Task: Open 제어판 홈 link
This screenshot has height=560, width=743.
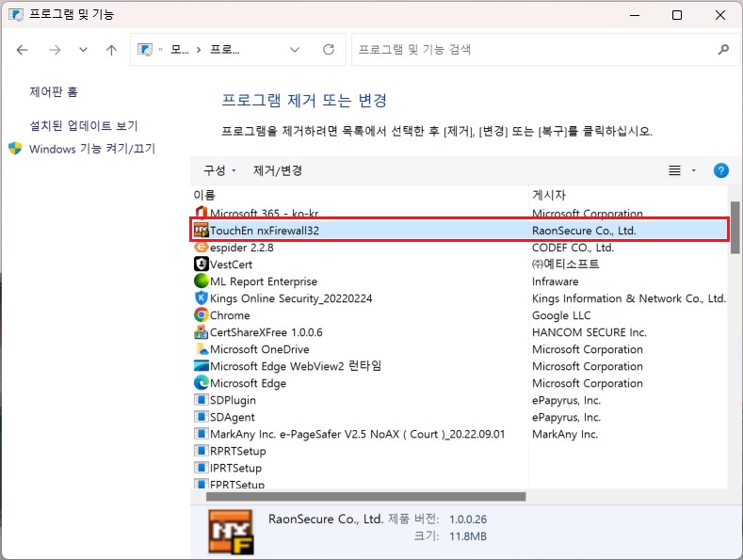Action: point(54,91)
